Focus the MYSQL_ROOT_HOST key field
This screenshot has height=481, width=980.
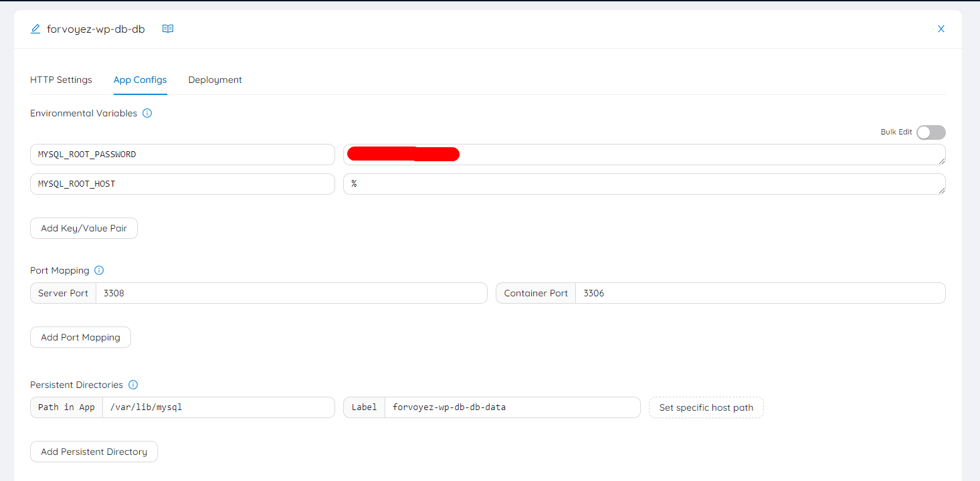click(183, 184)
